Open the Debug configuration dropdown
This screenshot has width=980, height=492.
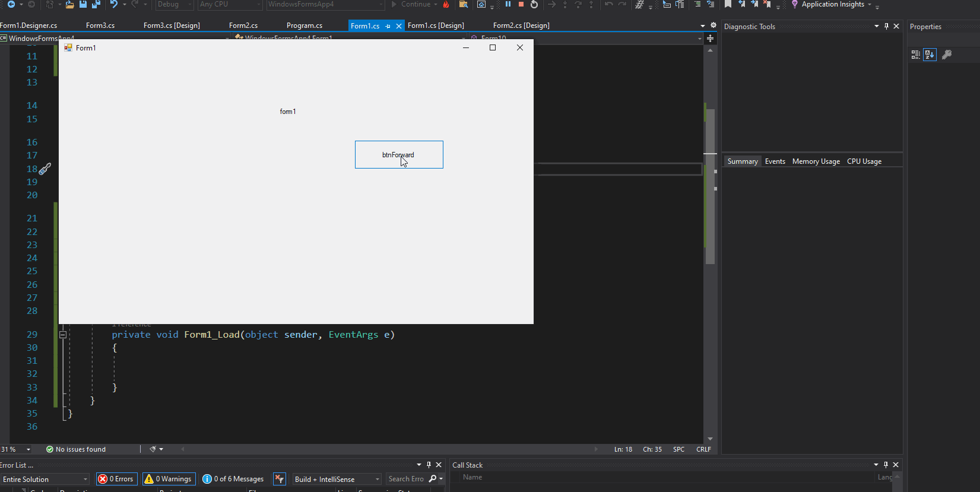[175, 4]
